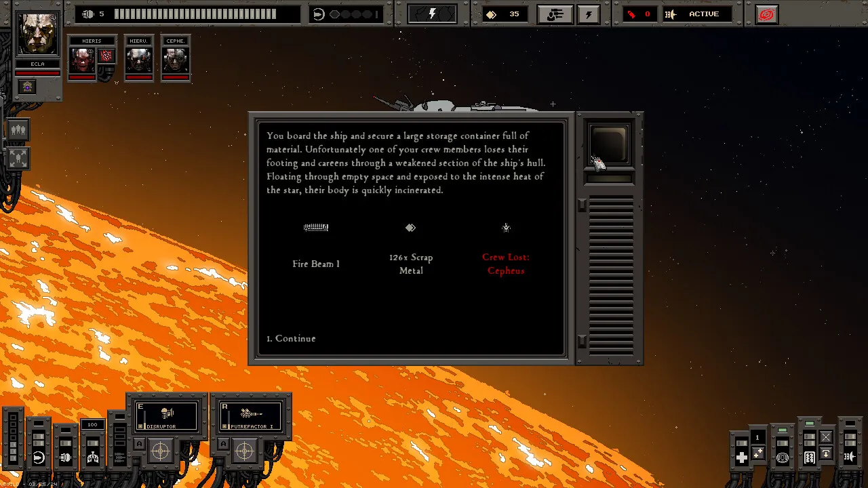Click the white cross icon in bottom-right panel

click(742, 457)
